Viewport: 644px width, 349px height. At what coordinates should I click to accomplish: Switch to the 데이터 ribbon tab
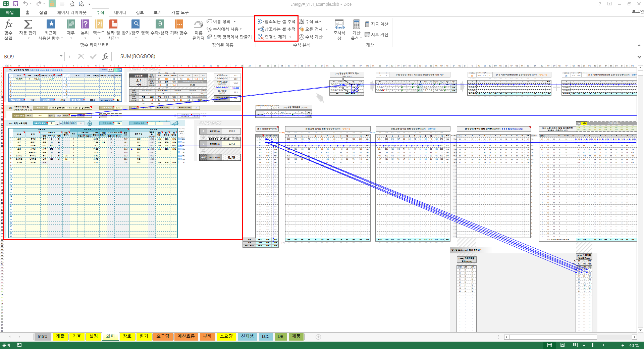coord(120,12)
